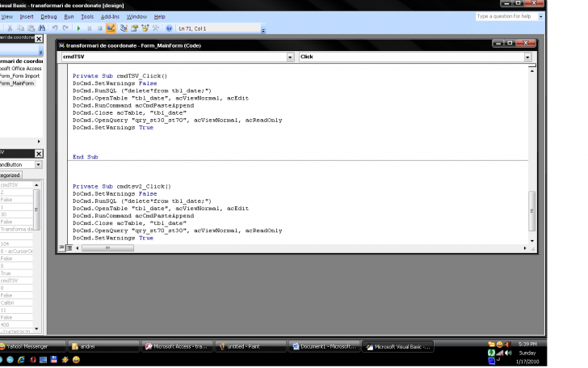
Task: Click the code window vertical scroll down arrow
Action: point(531,241)
